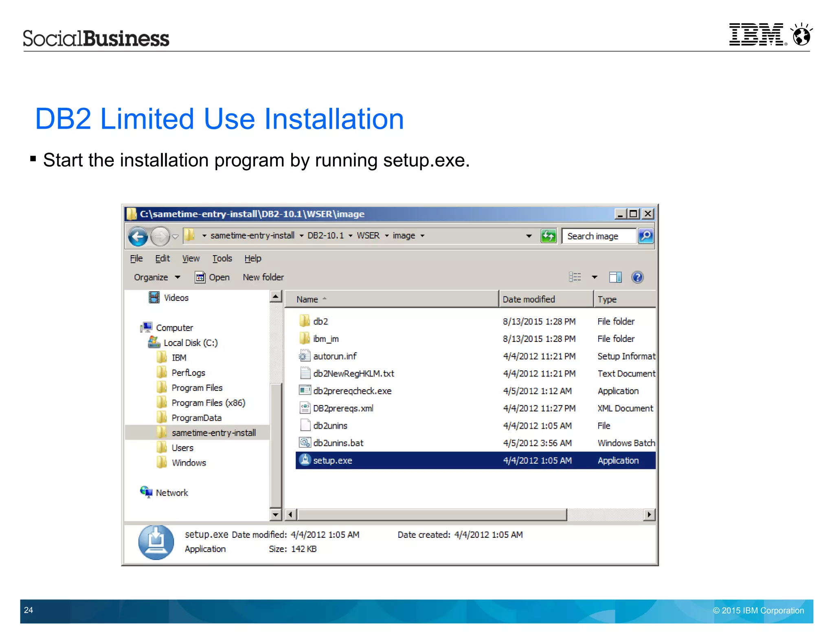834x644 pixels.
Task: Click the DB2prereqs.xml file icon
Action: [305, 408]
